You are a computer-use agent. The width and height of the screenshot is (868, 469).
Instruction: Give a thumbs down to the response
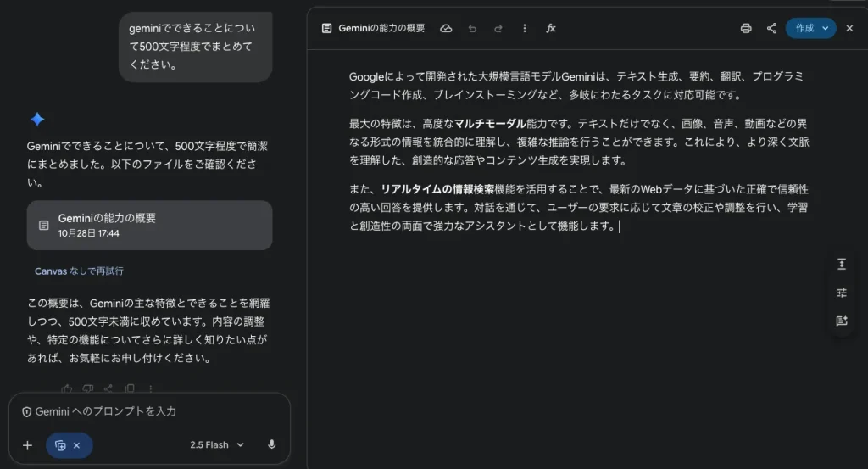pyautogui.click(x=87, y=388)
